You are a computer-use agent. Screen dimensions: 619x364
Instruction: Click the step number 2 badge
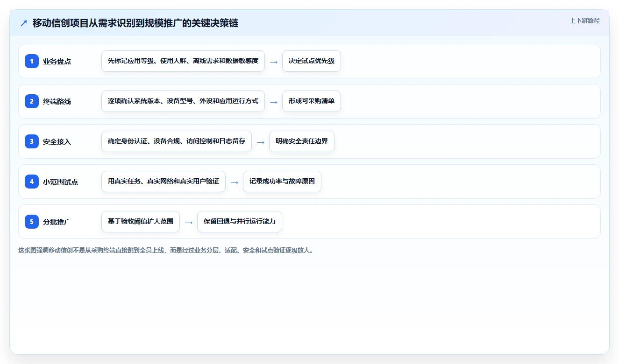click(x=32, y=101)
